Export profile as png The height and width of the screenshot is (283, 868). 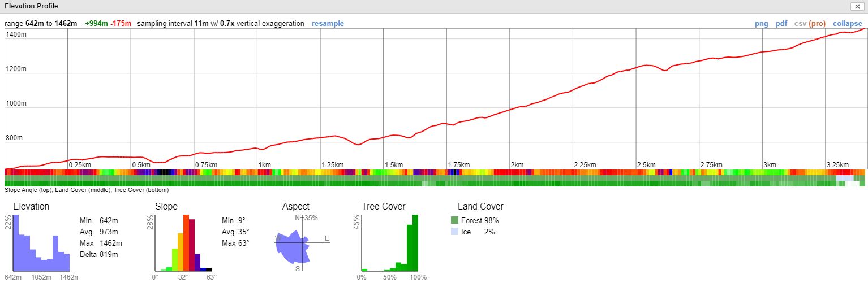(762, 24)
